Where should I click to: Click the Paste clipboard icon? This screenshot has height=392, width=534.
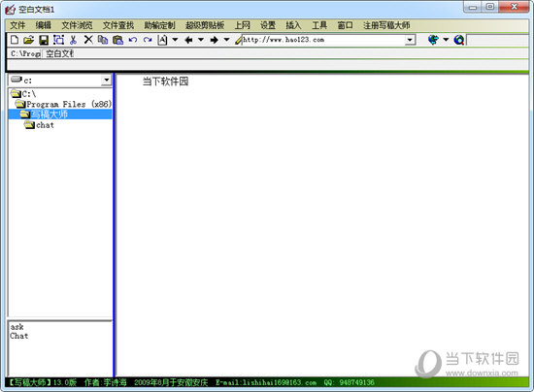click(x=117, y=40)
